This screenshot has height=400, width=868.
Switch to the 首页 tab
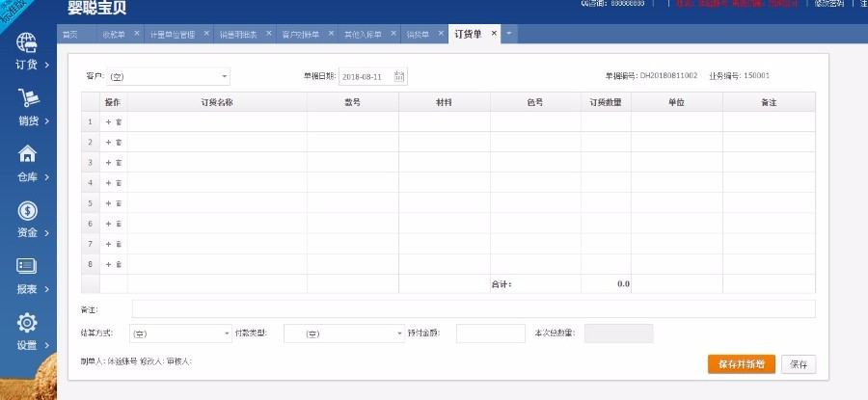(x=70, y=35)
